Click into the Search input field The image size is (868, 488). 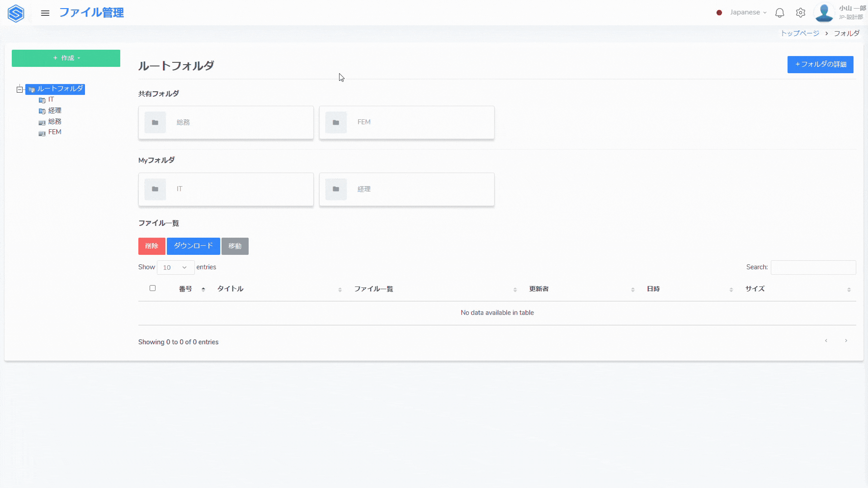pos(813,267)
